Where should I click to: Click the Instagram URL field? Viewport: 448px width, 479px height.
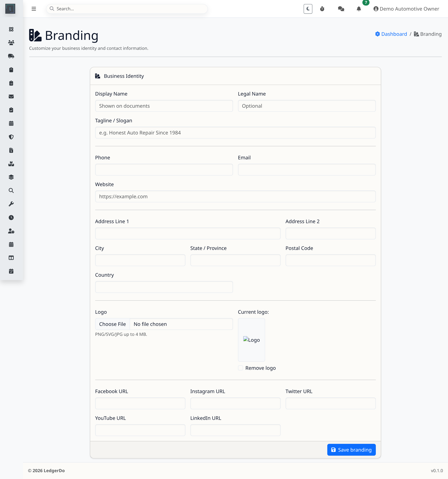point(235,404)
